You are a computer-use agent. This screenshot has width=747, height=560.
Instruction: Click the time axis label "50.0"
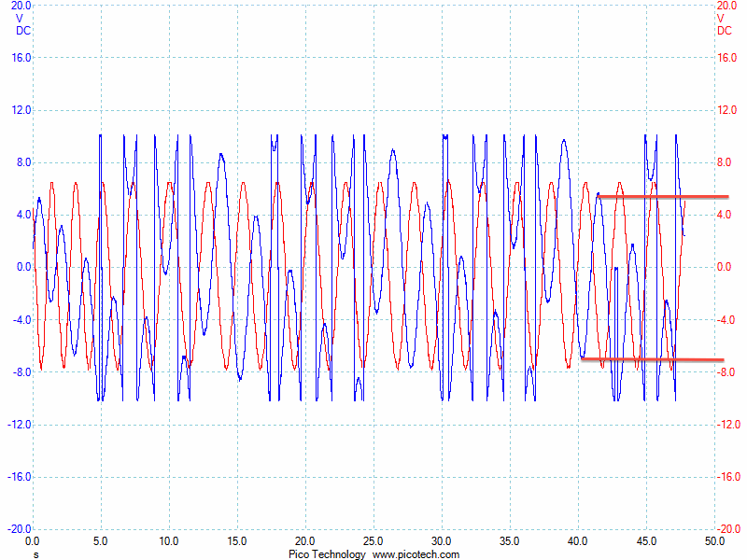coord(714,541)
